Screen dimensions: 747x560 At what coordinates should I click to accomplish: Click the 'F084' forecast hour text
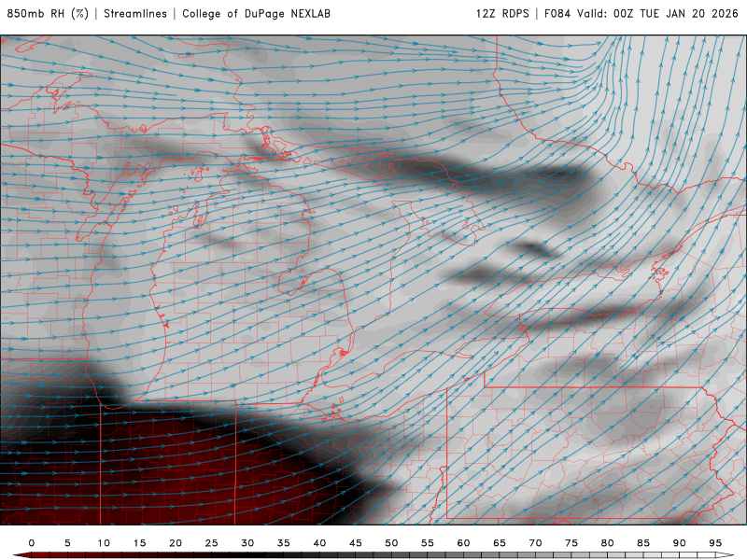[x=557, y=13]
